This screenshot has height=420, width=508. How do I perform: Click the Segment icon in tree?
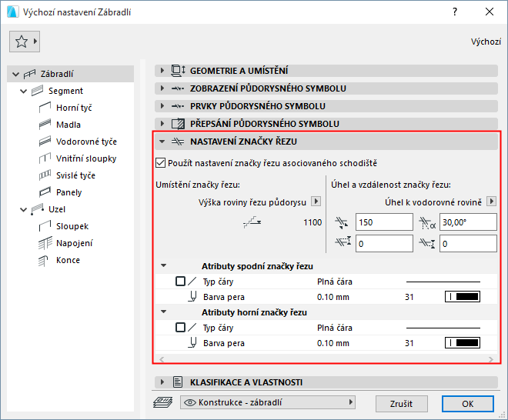click(37, 91)
